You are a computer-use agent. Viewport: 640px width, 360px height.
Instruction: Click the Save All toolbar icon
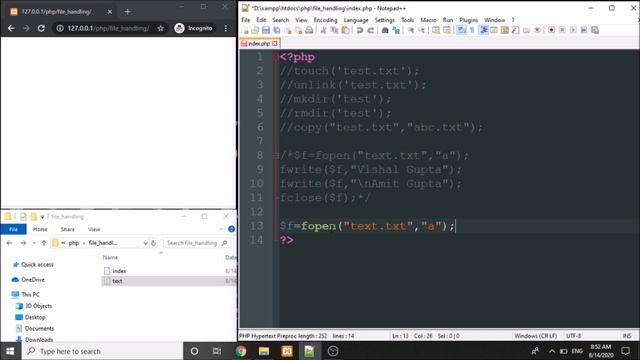(x=277, y=30)
